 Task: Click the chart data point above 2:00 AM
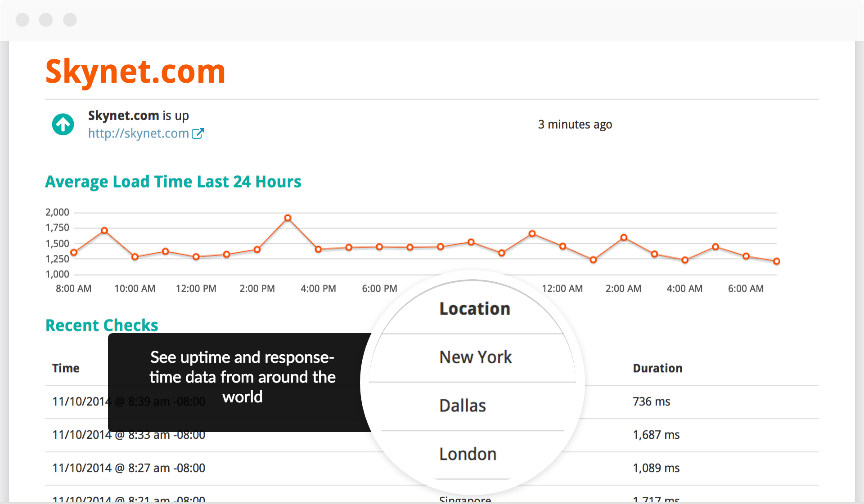pyautogui.click(x=624, y=237)
